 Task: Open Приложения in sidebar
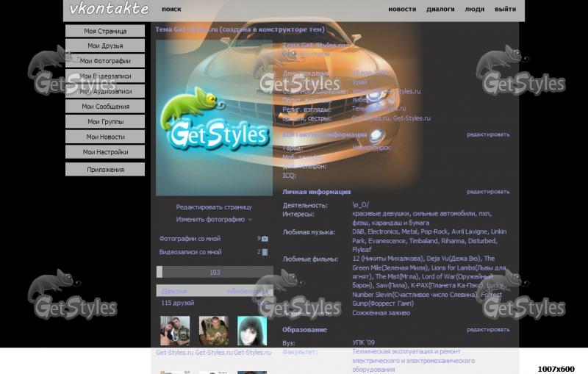click(105, 170)
